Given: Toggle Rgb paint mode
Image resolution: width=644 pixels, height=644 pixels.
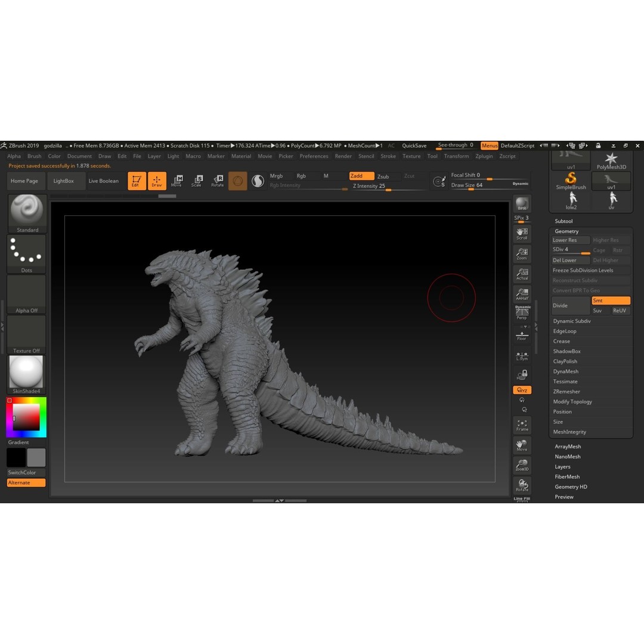Looking at the screenshot, I should pos(307,176).
